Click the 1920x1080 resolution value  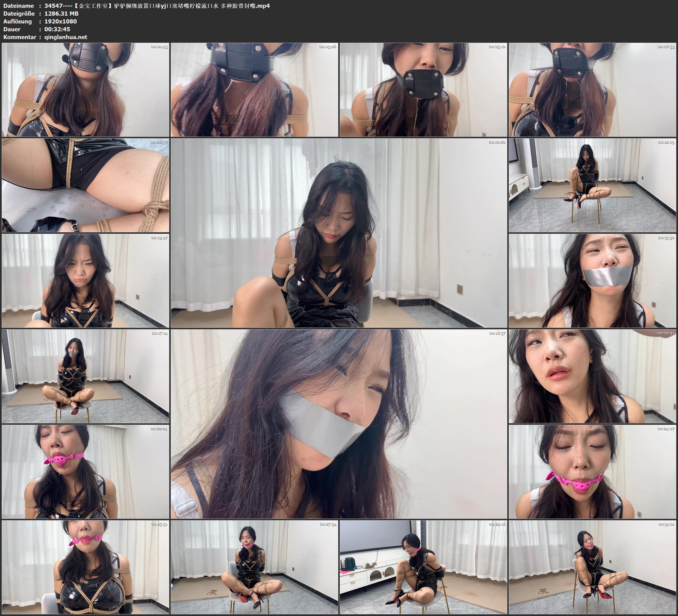click(61, 21)
